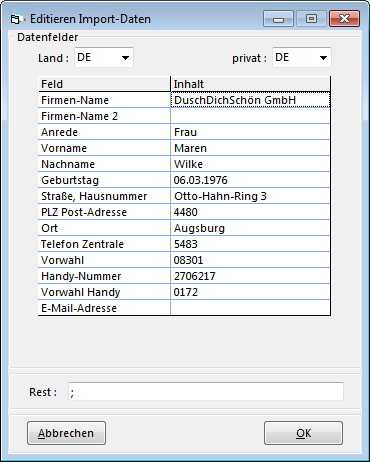
Task: Select the Augsburg content cell
Action: [x=250, y=228]
